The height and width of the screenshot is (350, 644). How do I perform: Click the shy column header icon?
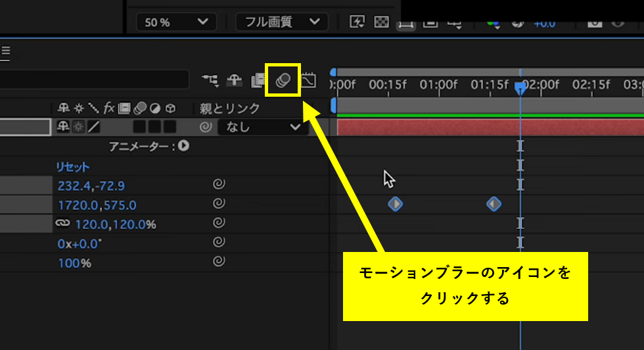[x=63, y=108]
